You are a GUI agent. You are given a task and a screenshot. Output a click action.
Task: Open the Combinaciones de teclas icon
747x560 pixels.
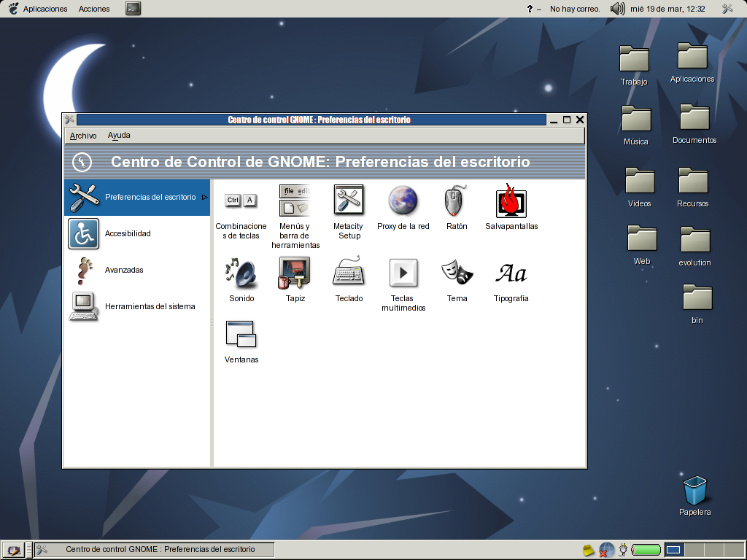pyautogui.click(x=241, y=201)
